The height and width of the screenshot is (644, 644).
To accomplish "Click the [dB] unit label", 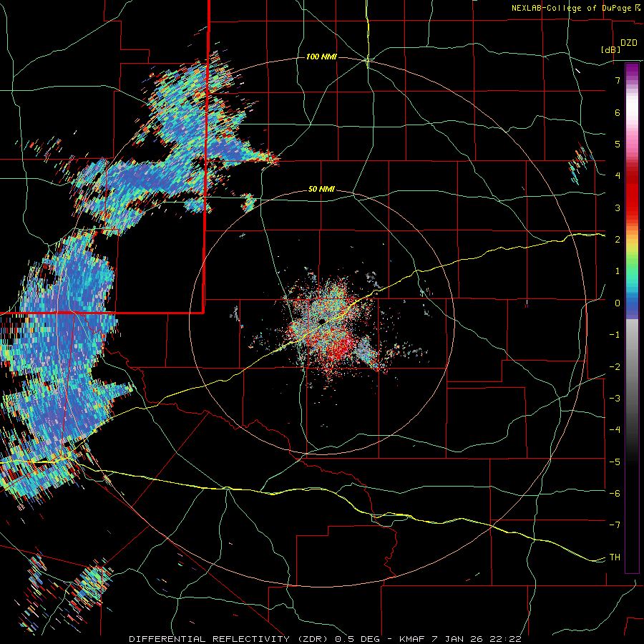I will coord(611,49).
